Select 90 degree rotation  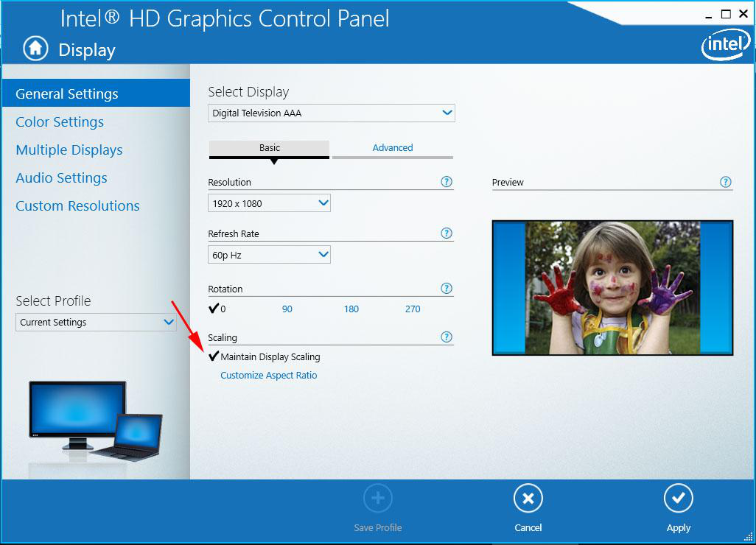(x=287, y=309)
